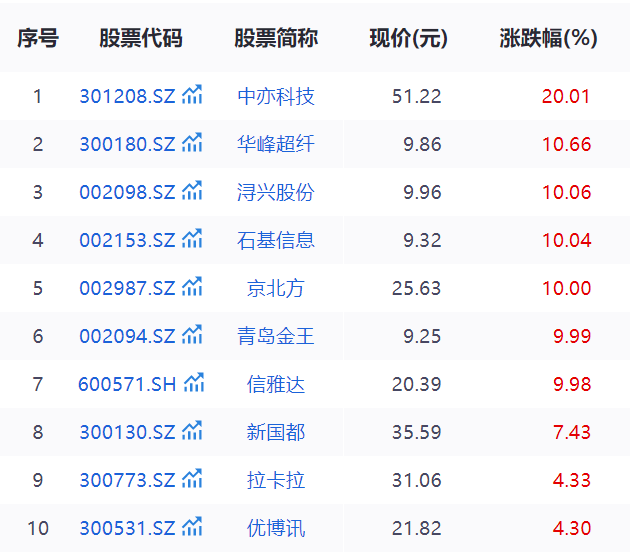Screen dimensions: 630x556
Task: Click the 华峰超纤 stock name
Action: [276, 145]
